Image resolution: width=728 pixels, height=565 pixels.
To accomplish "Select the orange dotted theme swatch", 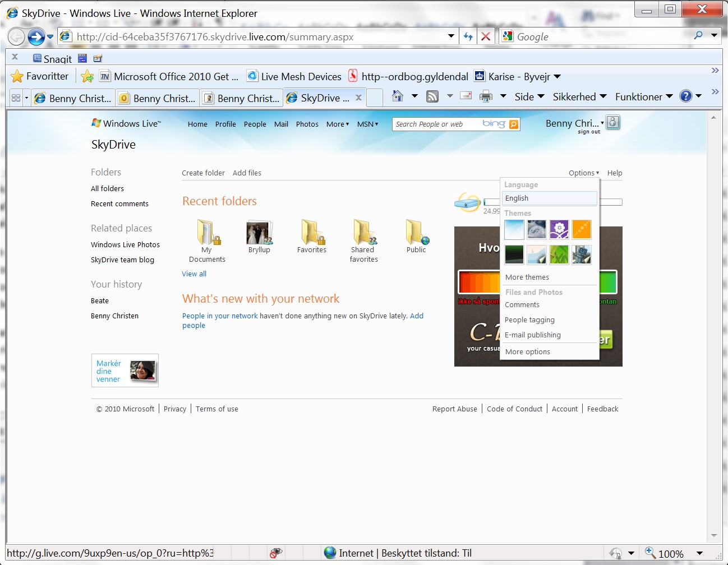I will click(x=581, y=229).
